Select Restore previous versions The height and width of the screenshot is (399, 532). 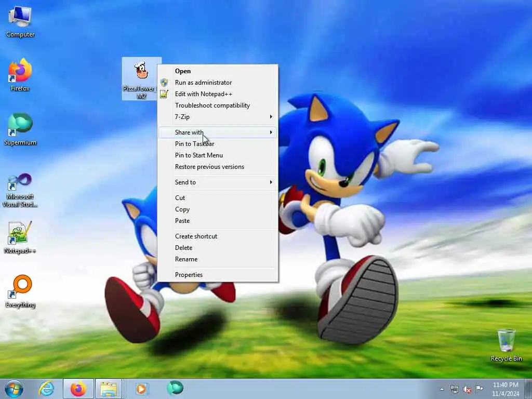click(x=218, y=167)
